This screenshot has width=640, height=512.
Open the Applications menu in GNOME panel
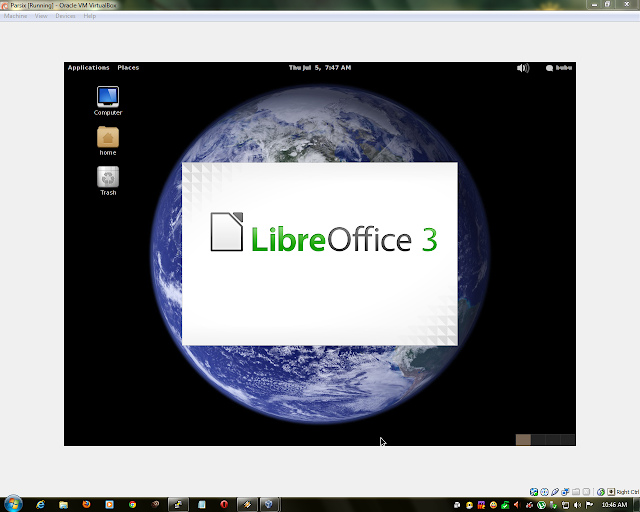click(89, 68)
